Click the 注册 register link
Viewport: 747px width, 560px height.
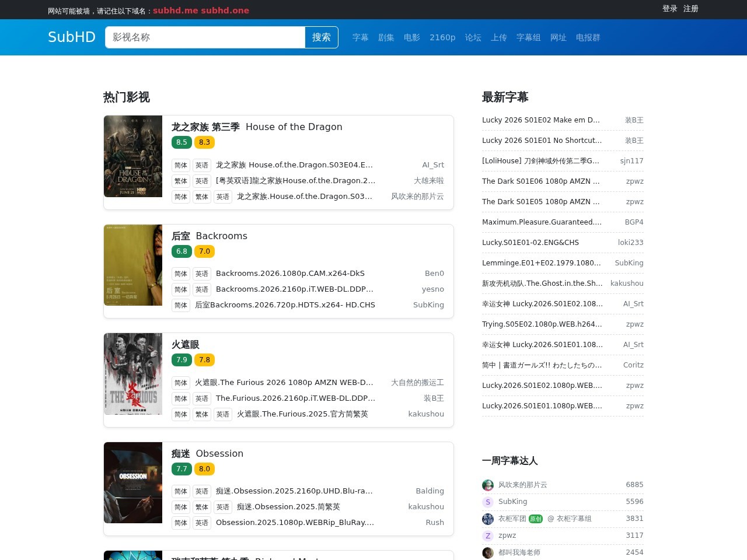click(691, 9)
